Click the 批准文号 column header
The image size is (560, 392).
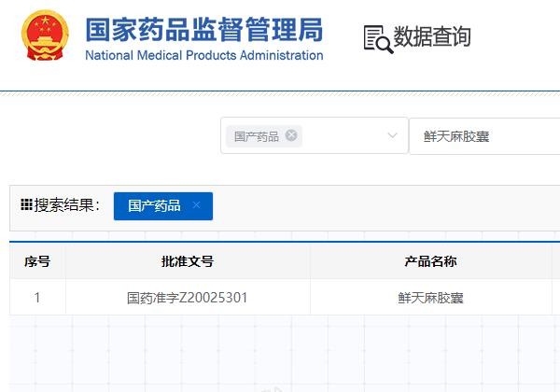coord(188,261)
